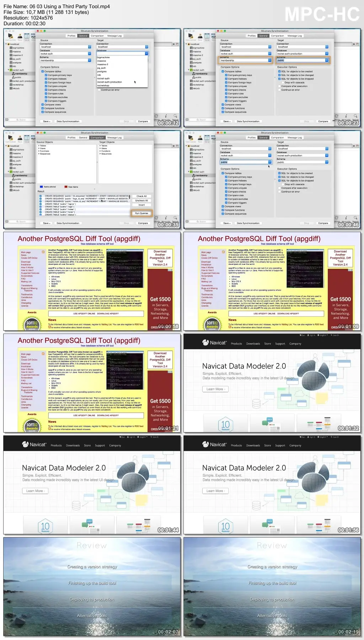The height and width of the screenshot is (640, 364).
Task: Click the Search magnifier icon in the 00:00:46 frame
Action: [x=355, y=218]
